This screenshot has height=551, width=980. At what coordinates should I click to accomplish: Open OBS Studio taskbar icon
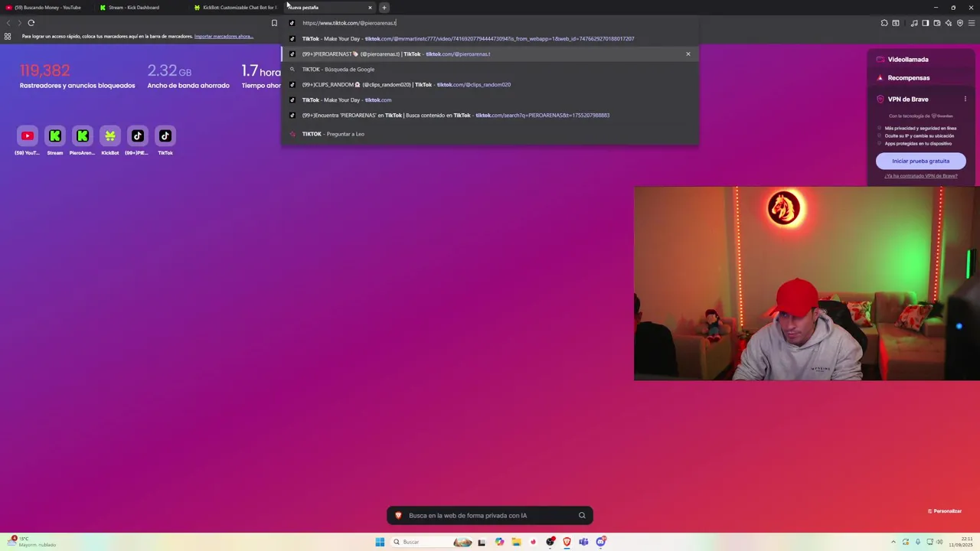550,542
